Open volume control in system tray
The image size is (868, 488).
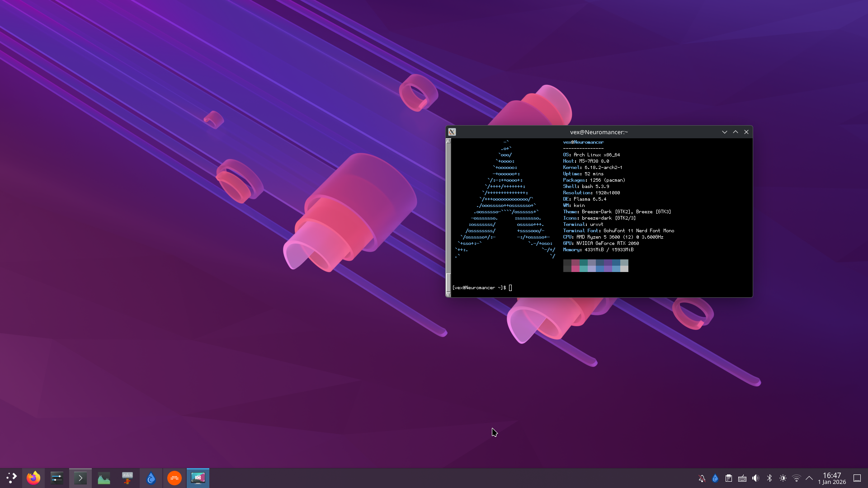(x=756, y=478)
